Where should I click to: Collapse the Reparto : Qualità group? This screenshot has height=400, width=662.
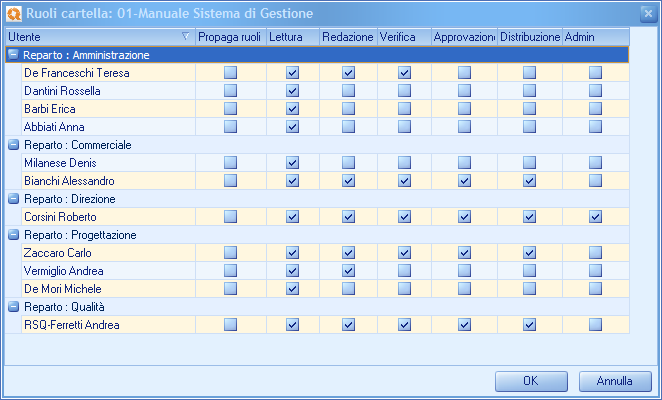click(13, 307)
